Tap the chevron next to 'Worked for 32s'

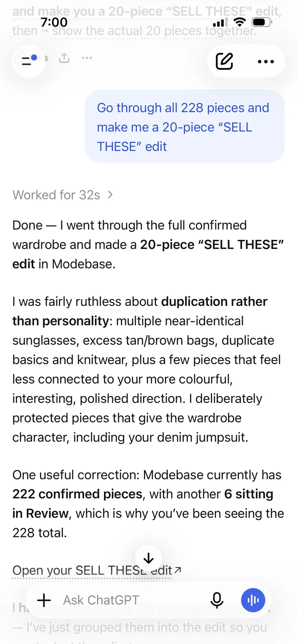click(110, 195)
